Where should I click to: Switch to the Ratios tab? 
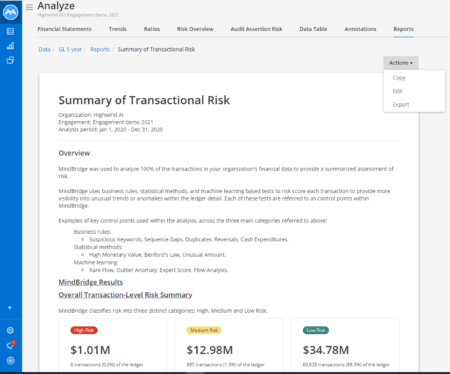[152, 29]
